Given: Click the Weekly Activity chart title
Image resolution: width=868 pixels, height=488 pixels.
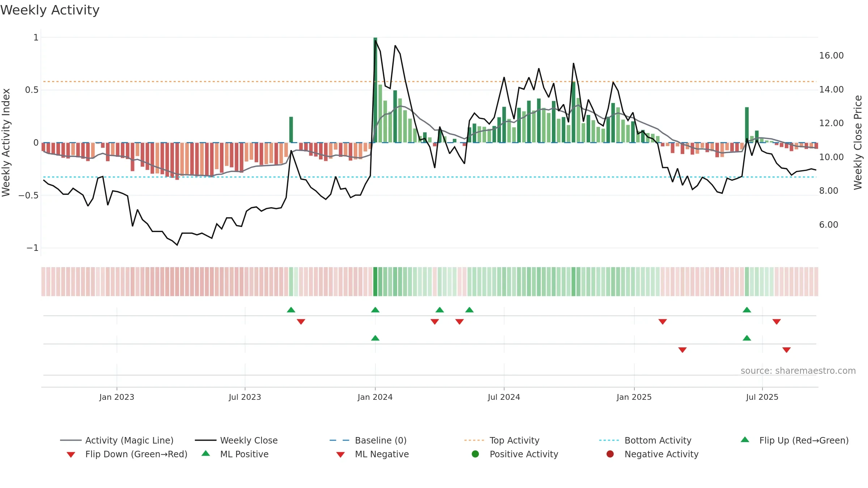Looking at the screenshot, I should pyautogui.click(x=50, y=10).
